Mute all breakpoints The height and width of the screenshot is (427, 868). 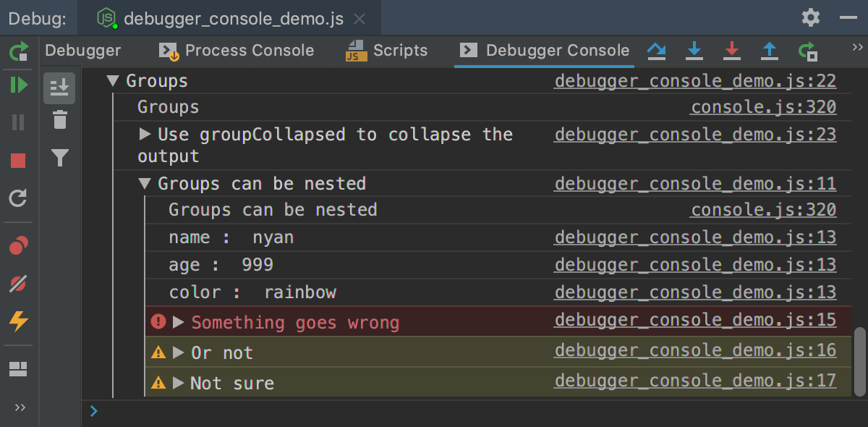pos(19,282)
